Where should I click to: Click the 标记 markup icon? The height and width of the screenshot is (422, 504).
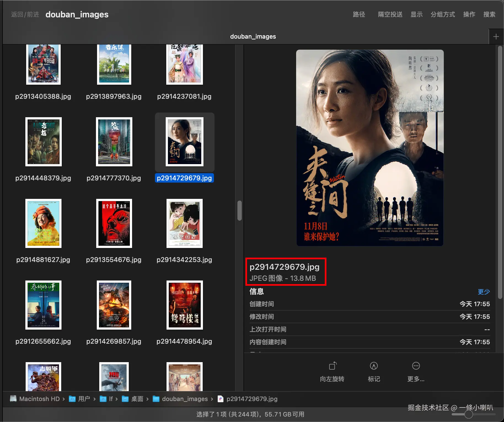(x=374, y=366)
